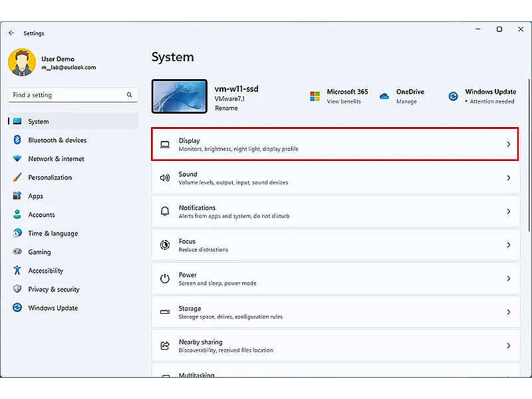Click the Focus target icon

165,245
